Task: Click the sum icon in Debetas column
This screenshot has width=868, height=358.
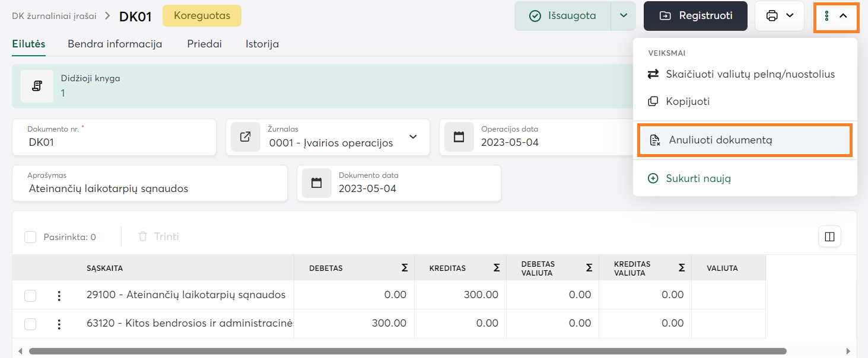Action: (x=404, y=268)
